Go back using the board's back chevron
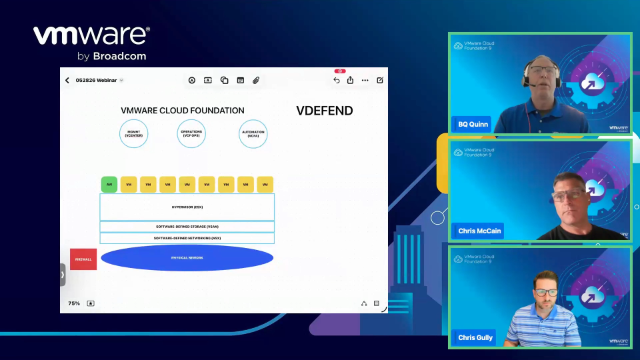Screen dimensions: 640x360 [x=67, y=80]
